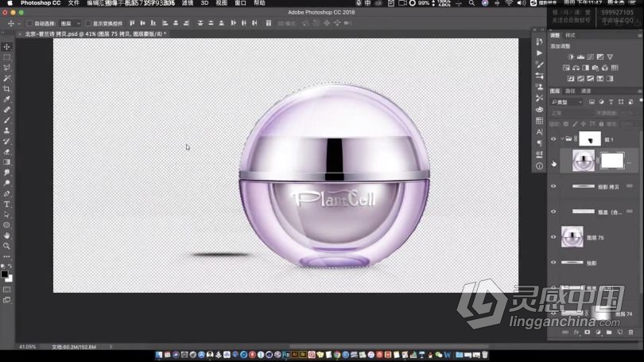The width and height of the screenshot is (644, 362).
Task: Select the History Brush tool
Action: tap(6, 142)
